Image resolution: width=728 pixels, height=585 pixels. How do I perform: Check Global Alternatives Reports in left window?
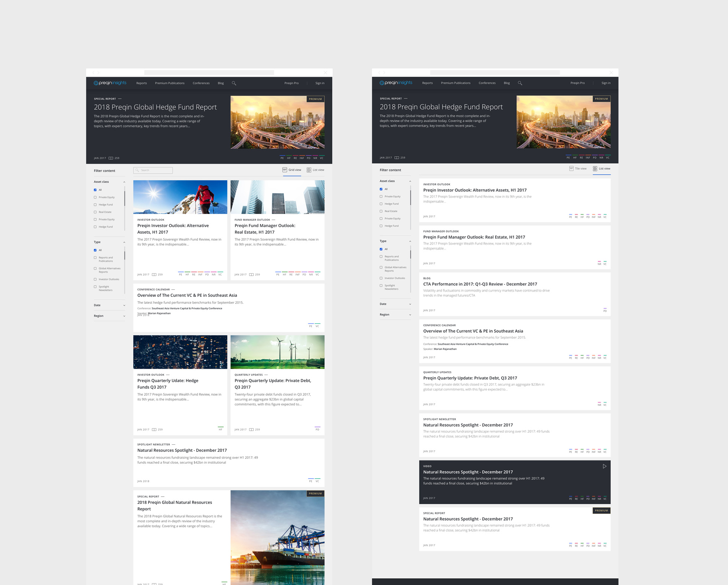95,269
